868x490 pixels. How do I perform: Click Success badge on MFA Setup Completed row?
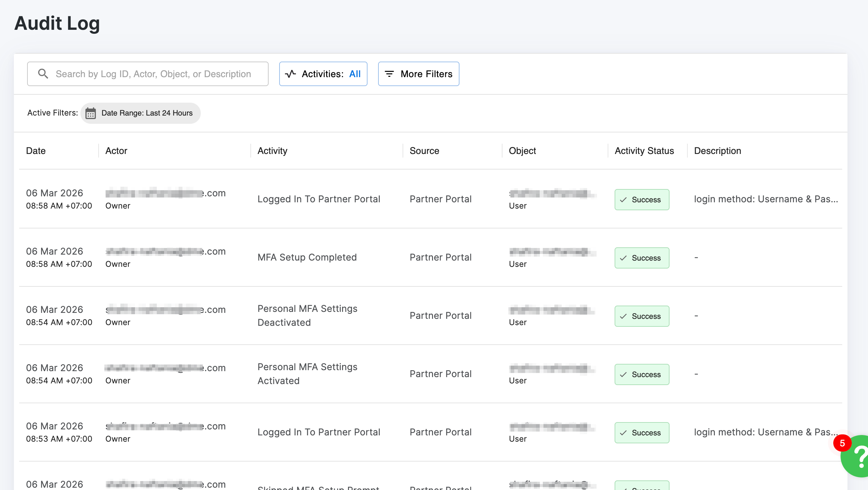(641, 258)
